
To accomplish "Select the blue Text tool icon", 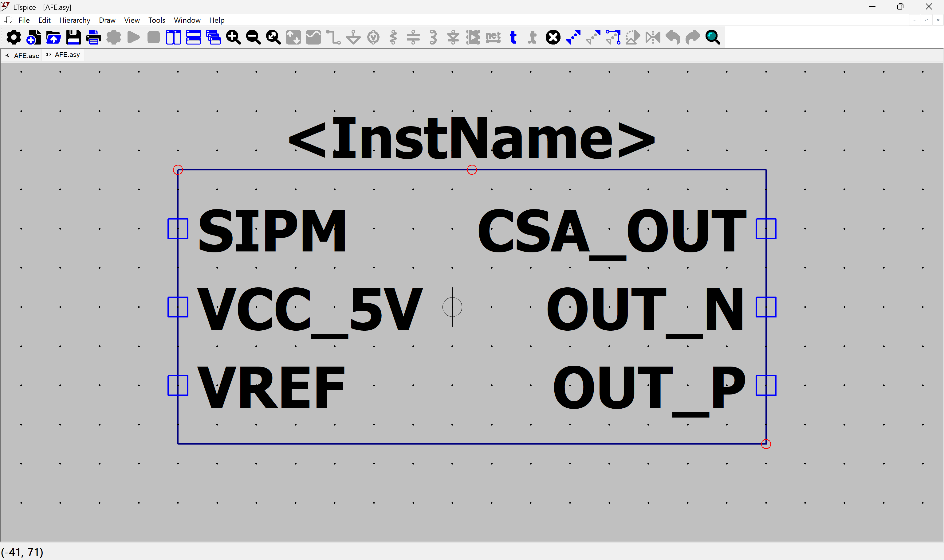I will pos(513,37).
